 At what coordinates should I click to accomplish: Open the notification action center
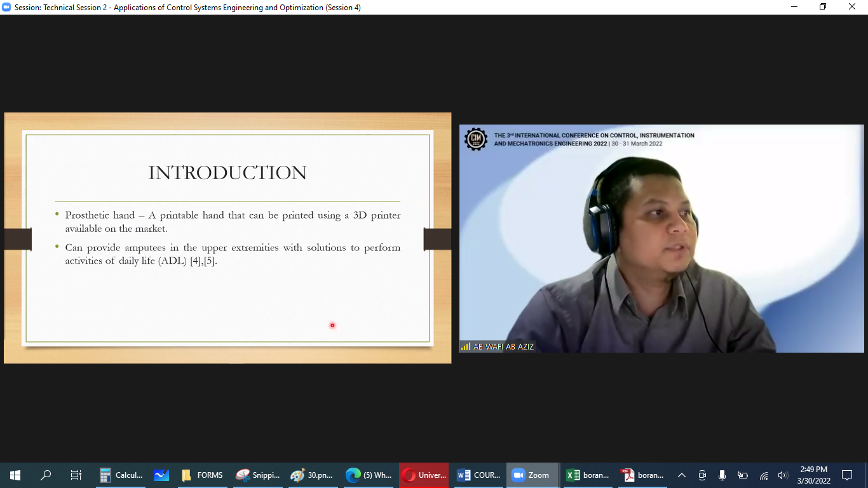click(846, 475)
